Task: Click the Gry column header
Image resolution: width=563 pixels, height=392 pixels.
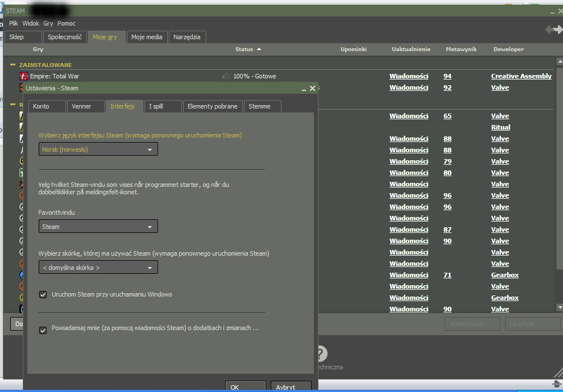Action: point(38,49)
